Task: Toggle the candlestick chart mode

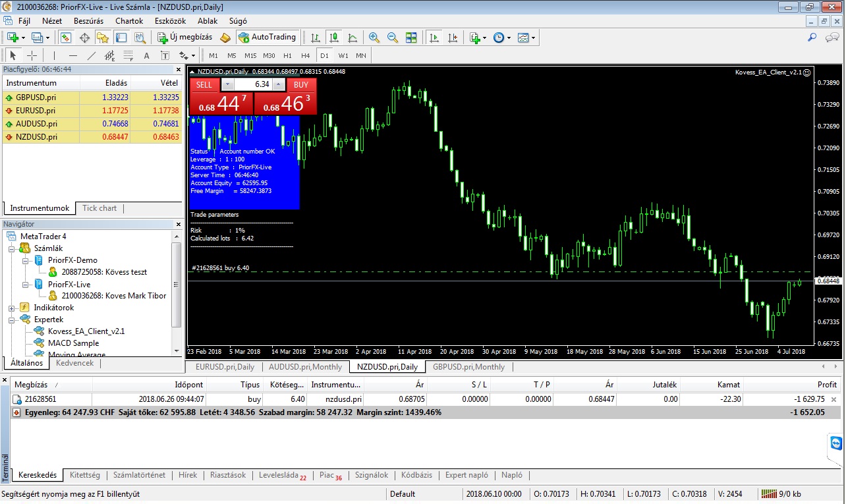Action: 334,38
